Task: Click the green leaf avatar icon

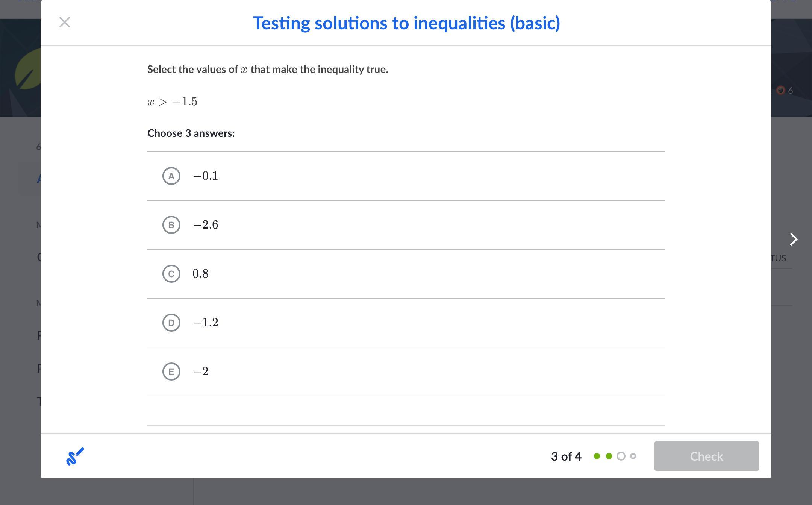Action: tap(27, 70)
